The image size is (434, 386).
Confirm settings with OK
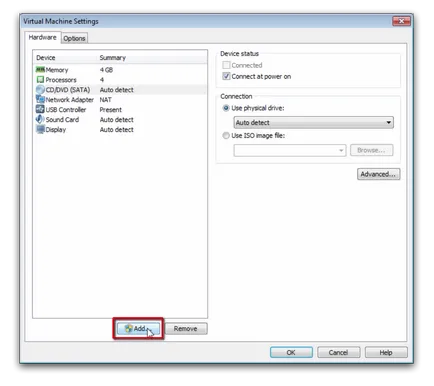point(291,352)
